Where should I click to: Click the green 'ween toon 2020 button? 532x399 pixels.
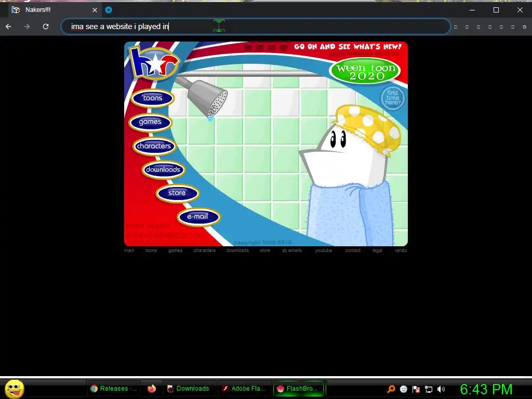click(365, 71)
